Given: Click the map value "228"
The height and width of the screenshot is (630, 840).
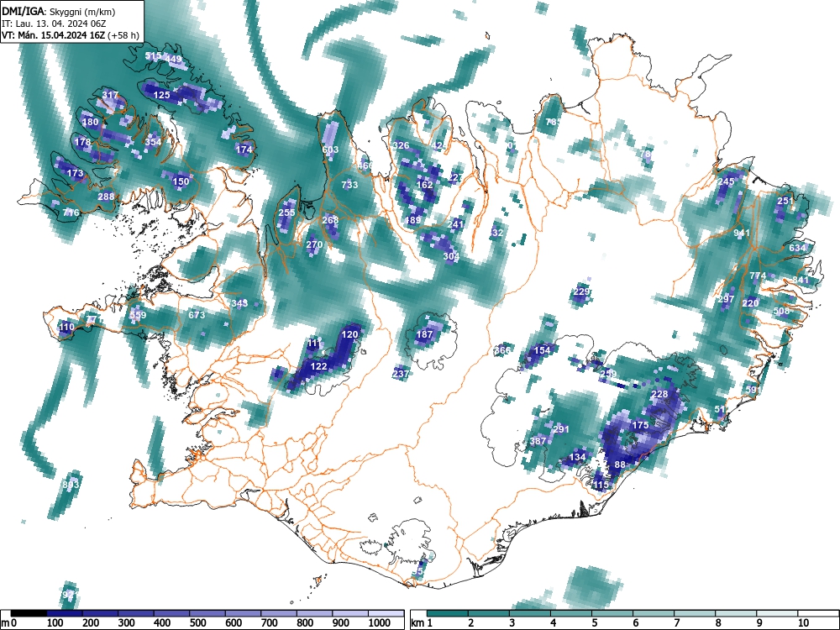Looking at the screenshot, I should 659,394.
